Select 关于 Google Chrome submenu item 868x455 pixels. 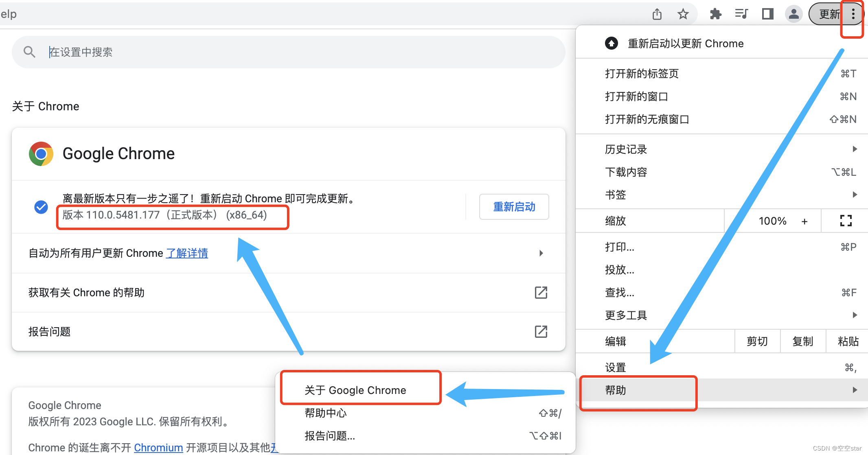[425, 390]
